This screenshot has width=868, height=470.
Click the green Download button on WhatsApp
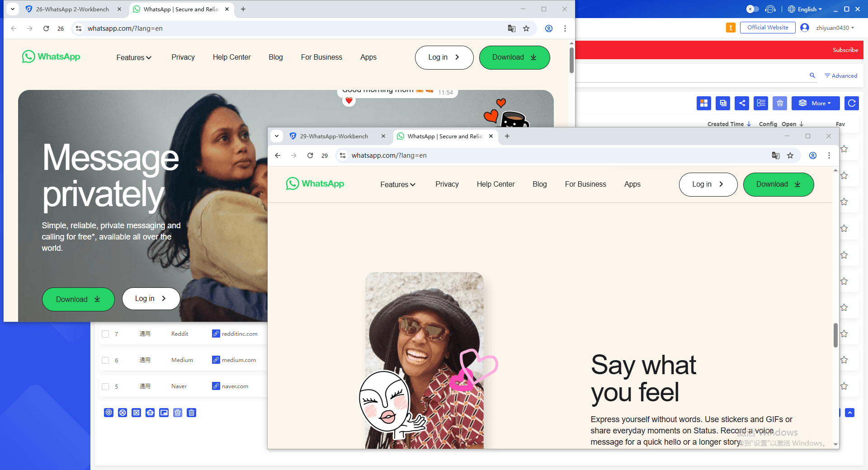tap(778, 184)
